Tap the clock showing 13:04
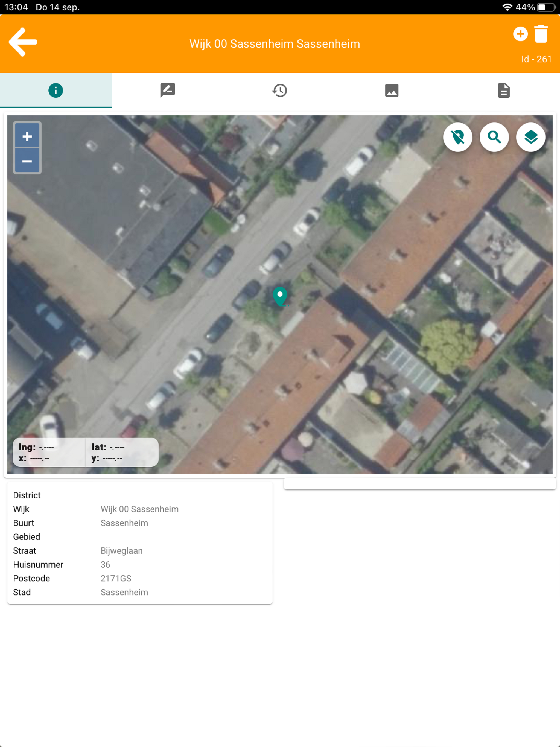The height and width of the screenshot is (747, 560). 16,7
